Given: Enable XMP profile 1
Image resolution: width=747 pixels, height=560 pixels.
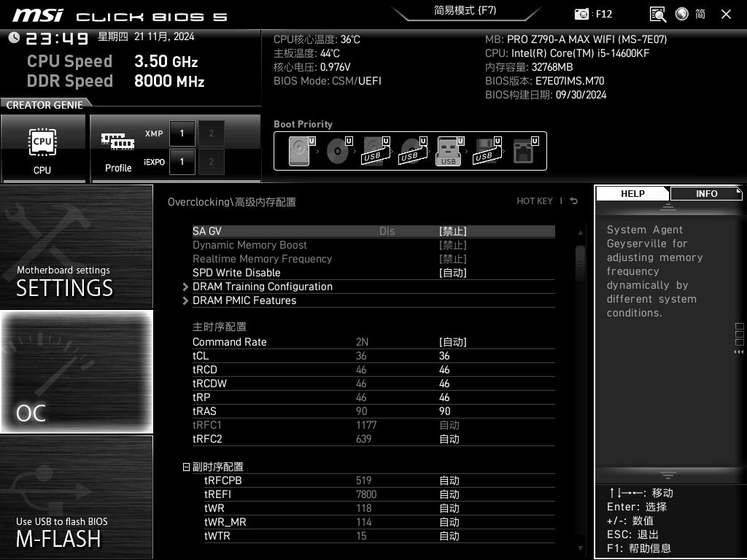Looking at the screenshot, I should [182, 133].
